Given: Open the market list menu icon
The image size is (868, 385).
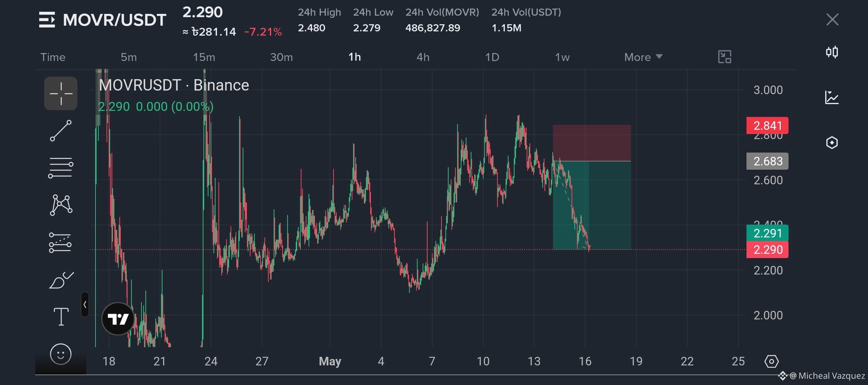Looking at the screenshot, I should 47,20.
